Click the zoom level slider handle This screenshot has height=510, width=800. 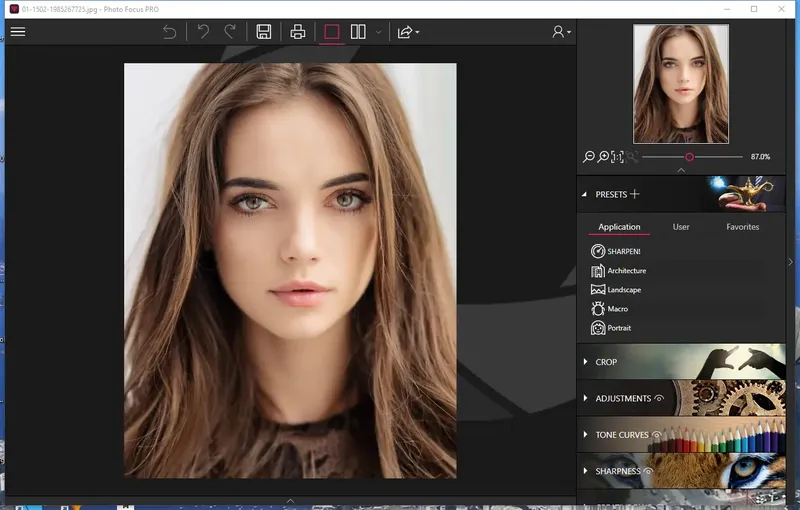coord(689,157)
